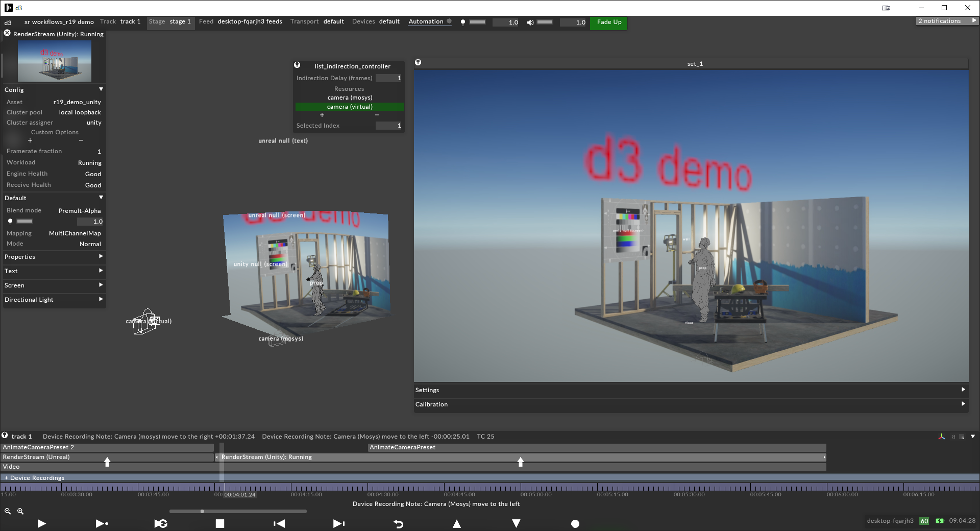This screenshot has height=531, width=980.
Task: Open the xr workflows_r19 demo project menu
Action: (x=59, y=22)
